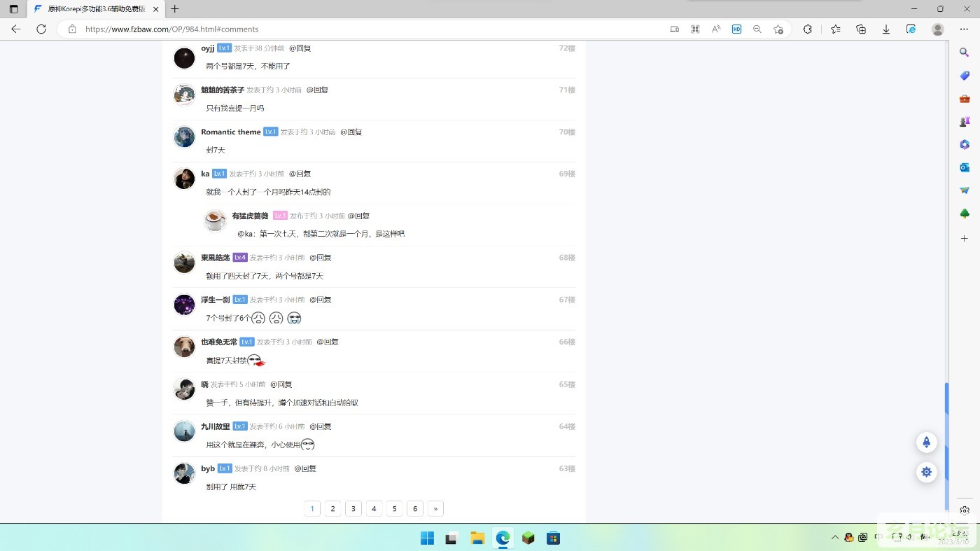The height and width of the screenshot is (551, 980).
Task: Click oyjj's avatar thumbnail
Action: tap(184, 58)
